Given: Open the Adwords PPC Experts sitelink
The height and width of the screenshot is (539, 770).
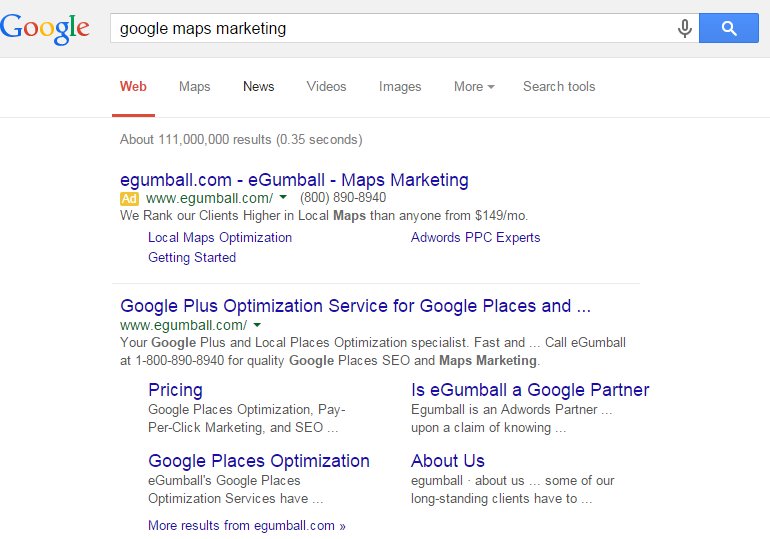Looking at the screenshot, I should [x=475, y=238].
